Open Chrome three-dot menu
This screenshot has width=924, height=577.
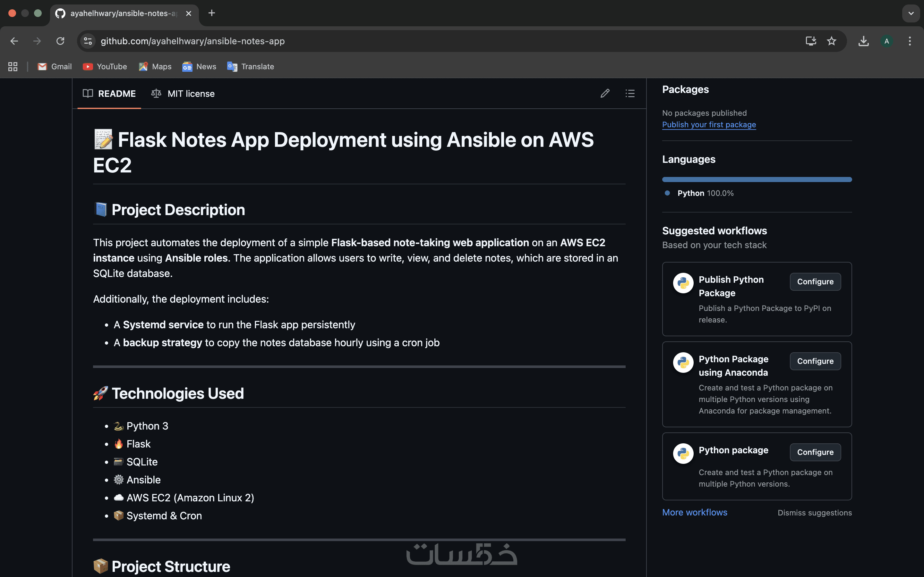tap(910, 41)
